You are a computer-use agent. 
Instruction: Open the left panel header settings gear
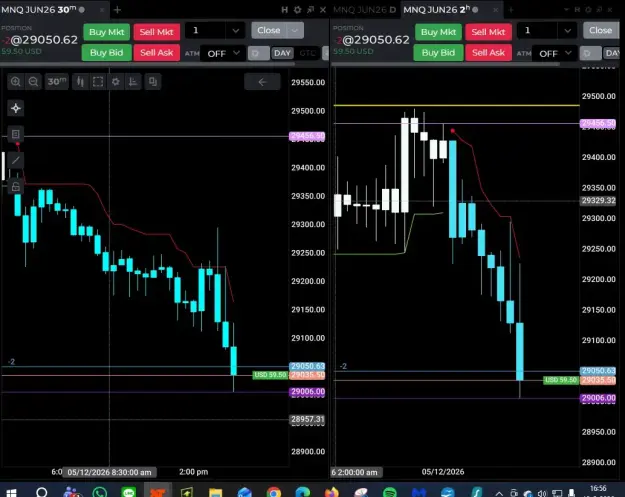[x=297, y=10]
